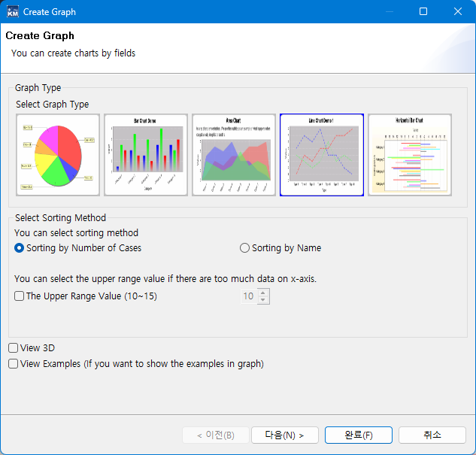476x455 pixels.
Task: Close the Create Graph dialog
Action: point(458,12)
